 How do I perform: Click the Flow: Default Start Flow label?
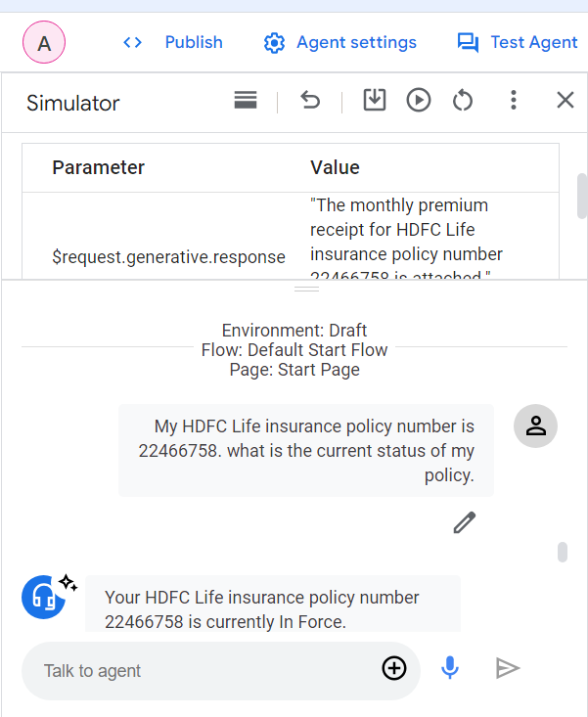pos(294,350)
